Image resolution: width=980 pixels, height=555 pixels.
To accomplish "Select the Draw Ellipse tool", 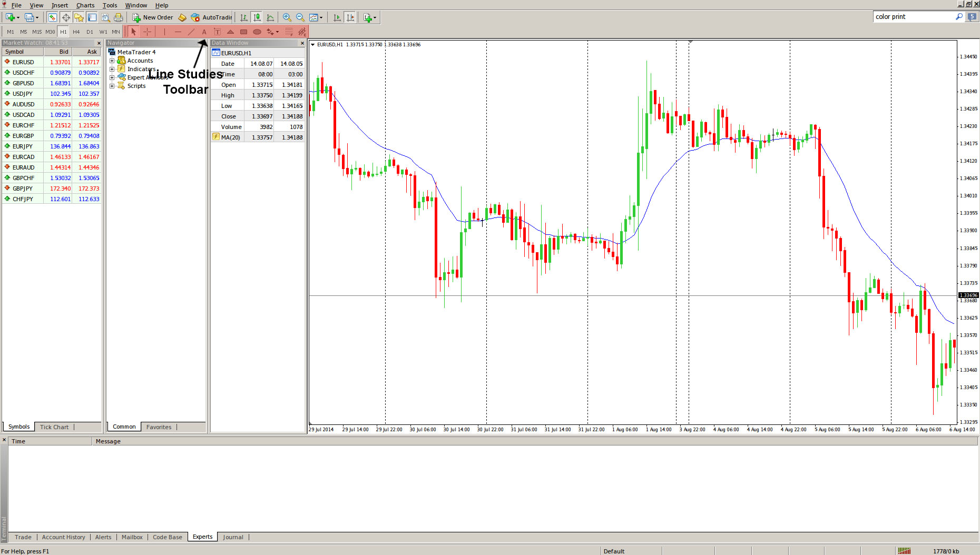I will [x=257, y=32].
